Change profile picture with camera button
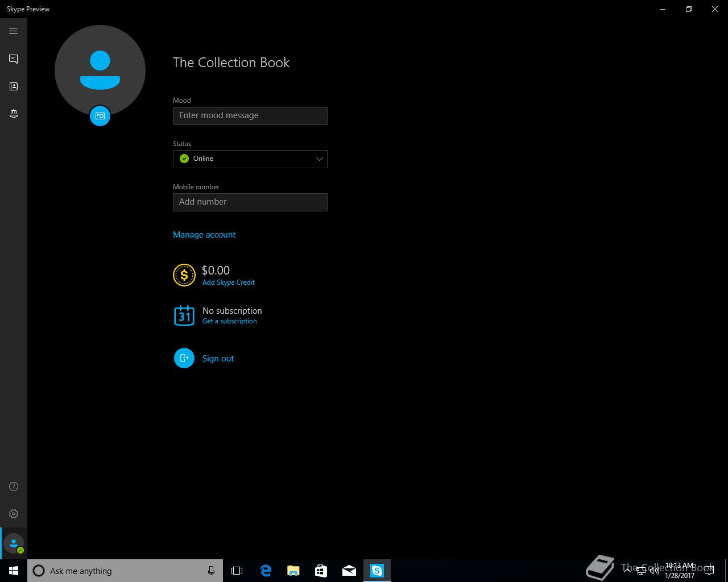This screenshot has width=728, height=582. click(x=100, y=116)
